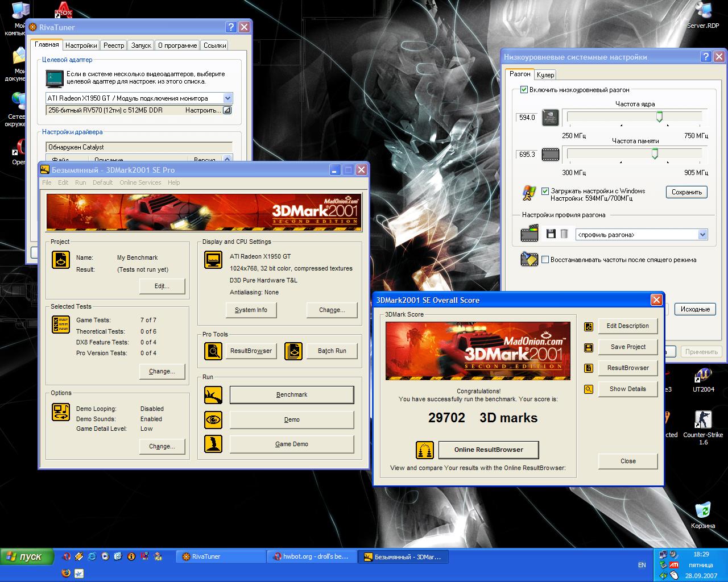
Task: Open the Запуск tab in RivaTuner
Action: [x=141, y=45]
